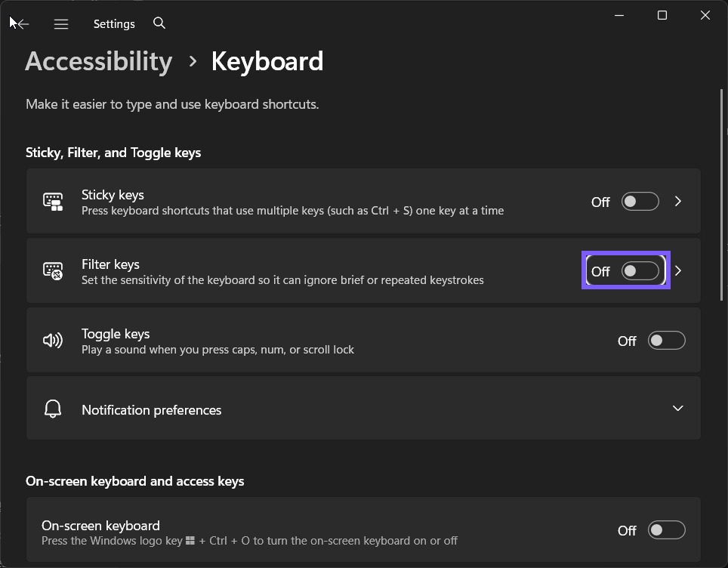Viewport: 728px width, 568px height.
Task: Click 'On-screen keyboard and access keys' heading
Action: (x=134, y=481)
